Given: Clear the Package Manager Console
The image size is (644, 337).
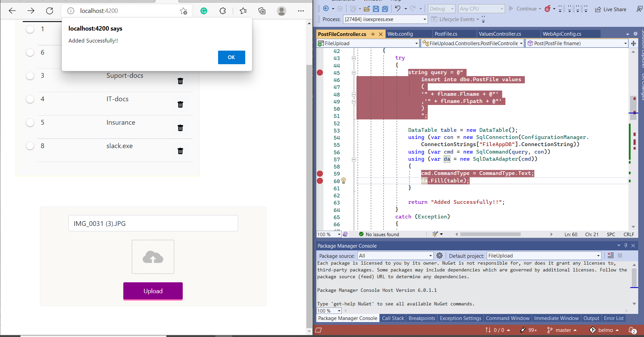Looking at the screenshot, I should tap(611, 255).
